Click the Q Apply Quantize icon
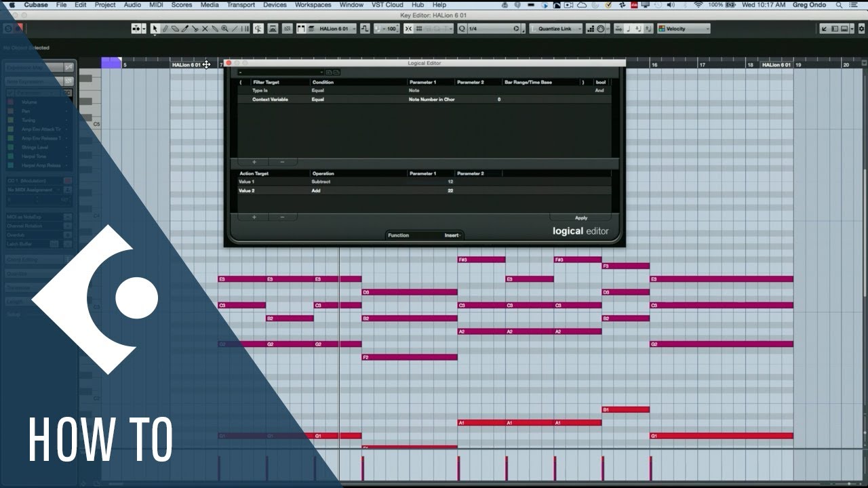Screen dimensions: 868x488 (x=462, y=28)
